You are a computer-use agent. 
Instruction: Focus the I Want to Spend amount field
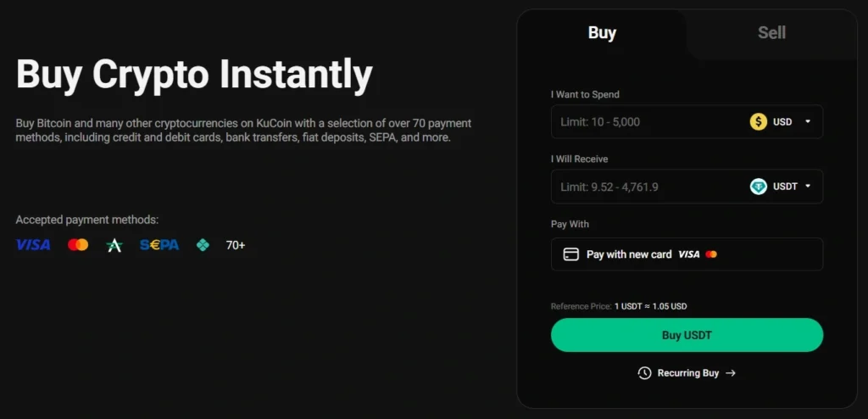tap(648, 122)
